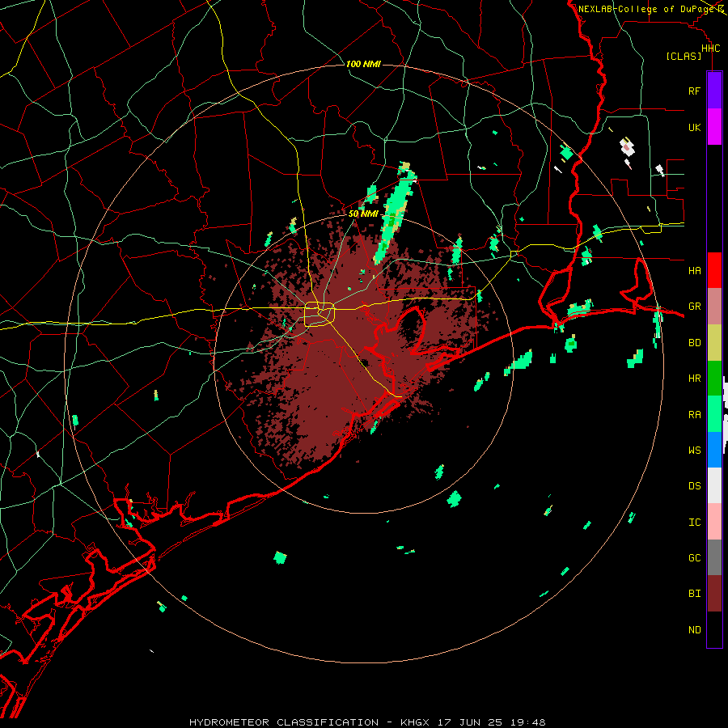The height and width of the screenshot is (728, 728).
Task: Click the white DS legend swatch
Action: point(714,485)
